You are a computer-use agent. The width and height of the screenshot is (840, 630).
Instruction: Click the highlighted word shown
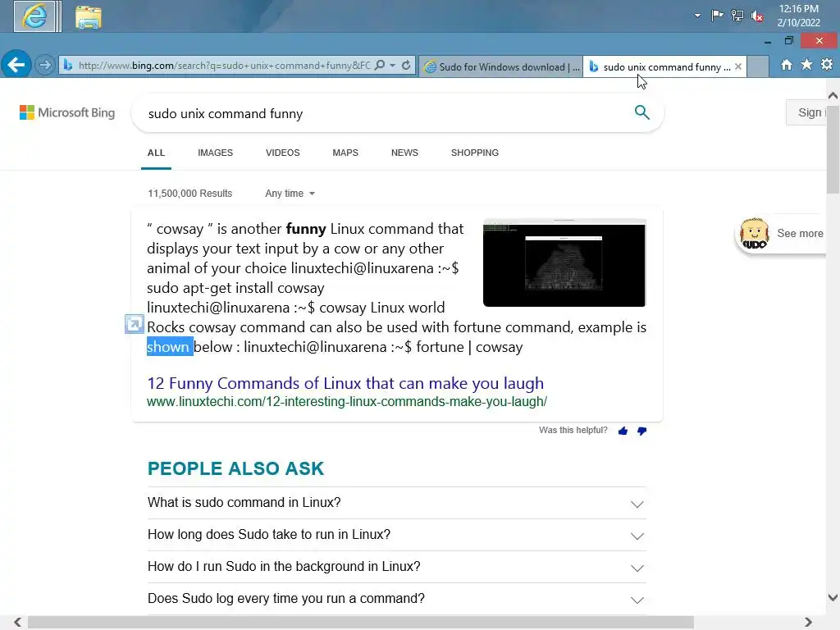(168, 347)
